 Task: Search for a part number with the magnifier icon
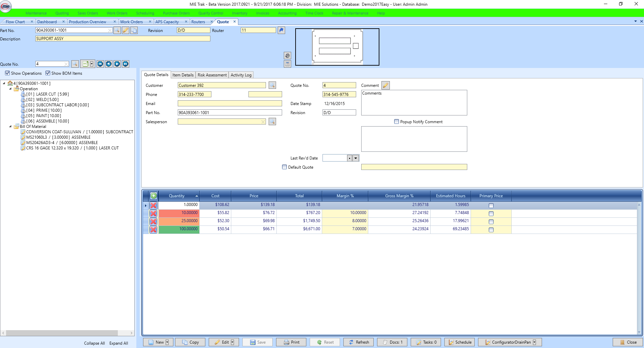click(117, 30)
